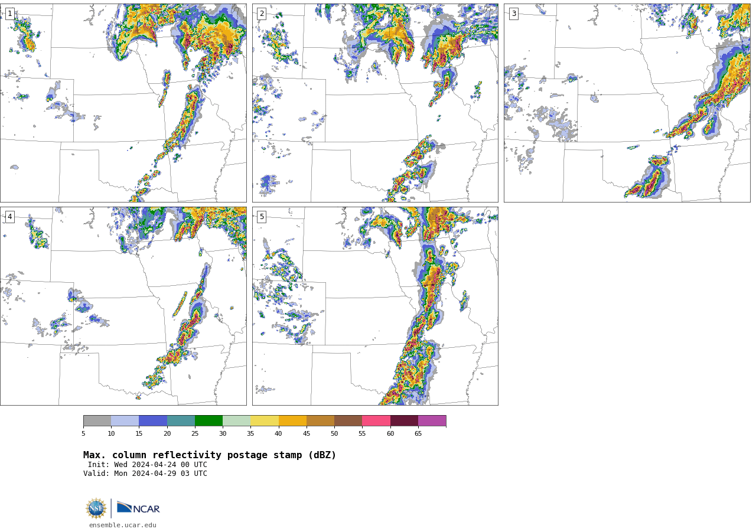Open ensemble member 1 reflectivity panel
Image resolution: width=756 pixels, height=532 pixels.
click(x=123, y=103)
